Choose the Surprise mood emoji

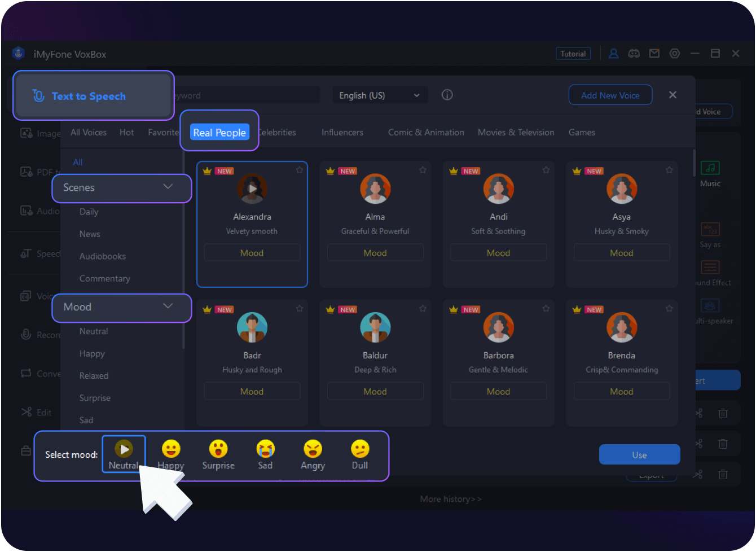(x=218, y=449)
